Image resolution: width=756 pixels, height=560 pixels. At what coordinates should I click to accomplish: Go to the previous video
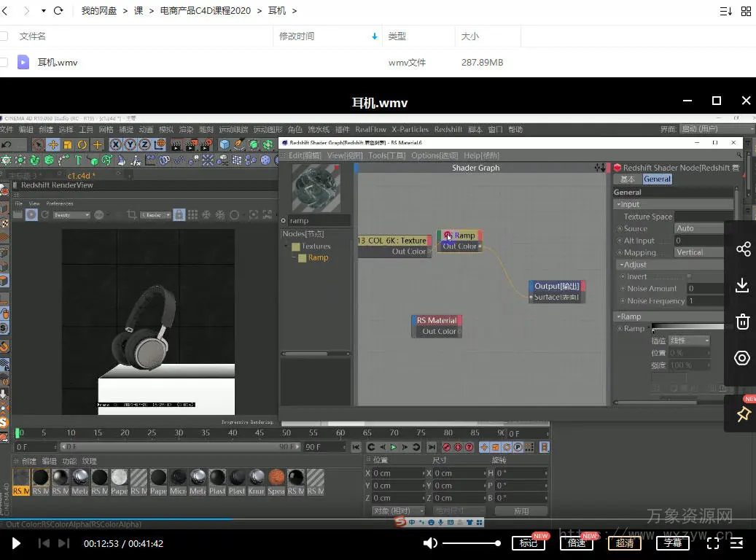pos(44,543)
